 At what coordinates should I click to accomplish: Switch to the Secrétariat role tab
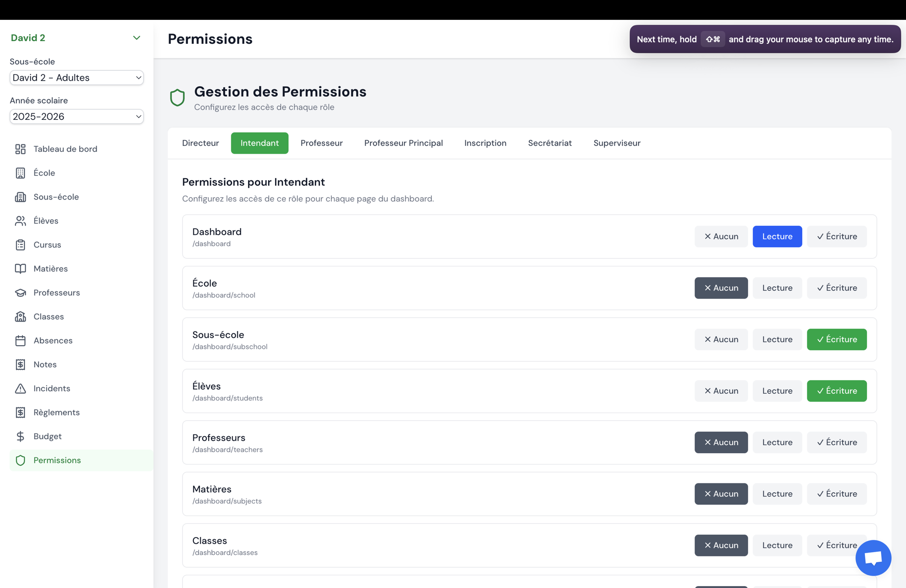click(x=550, y=143)
